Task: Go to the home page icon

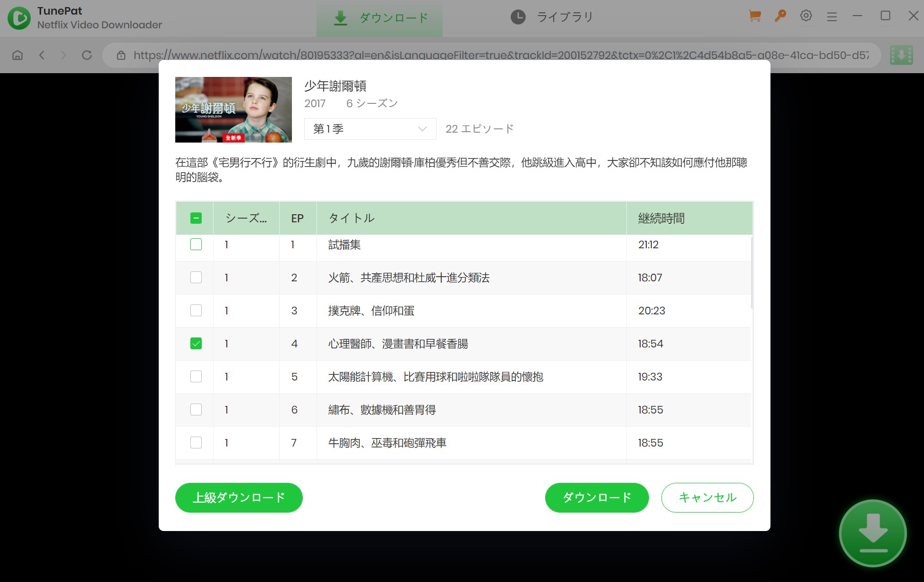Action: point(17,55)
